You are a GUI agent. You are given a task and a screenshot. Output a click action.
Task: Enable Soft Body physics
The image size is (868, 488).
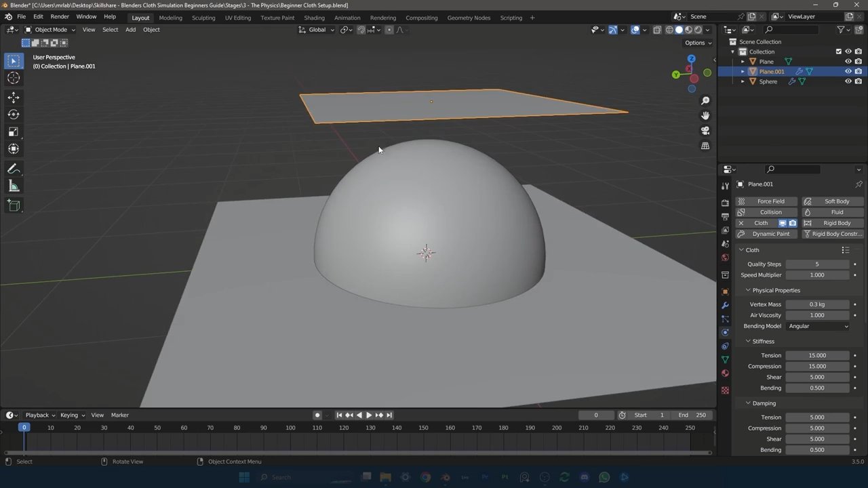tap(832, 201)
